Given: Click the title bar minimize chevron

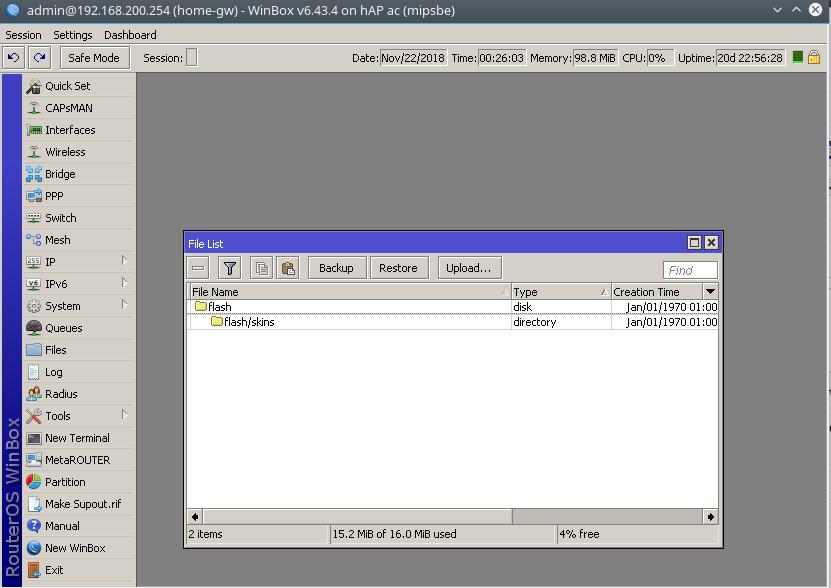Looking at the screenshot, I should pos(777,10).
